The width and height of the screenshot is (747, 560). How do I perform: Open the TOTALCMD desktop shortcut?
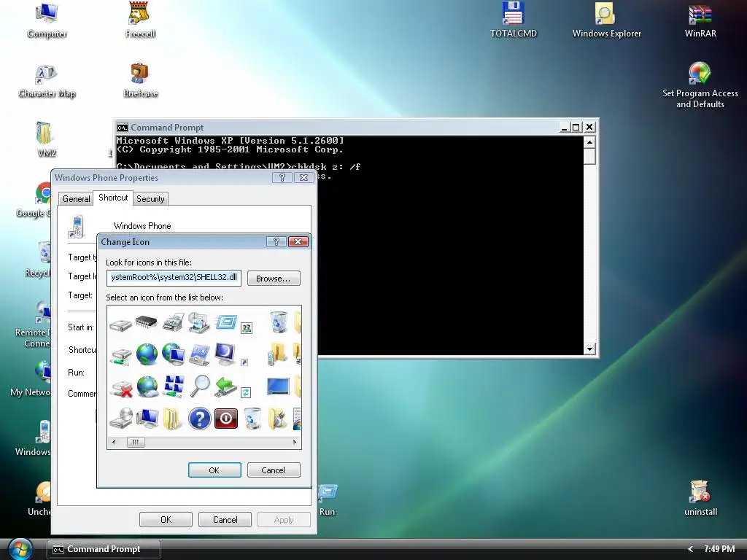(x=513, y=20)
